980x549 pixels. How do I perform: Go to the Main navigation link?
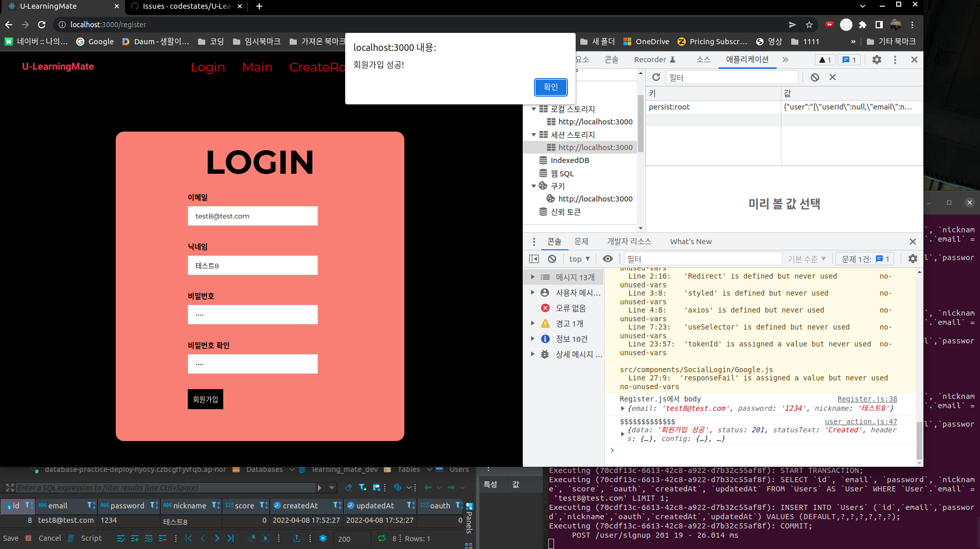point(257,67)
